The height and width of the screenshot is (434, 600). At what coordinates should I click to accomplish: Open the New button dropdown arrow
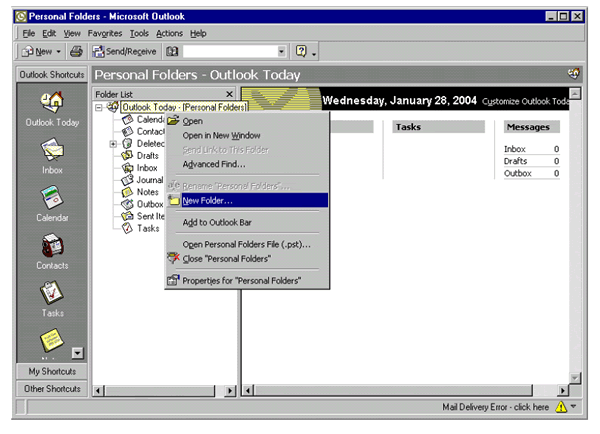point(59,51)
